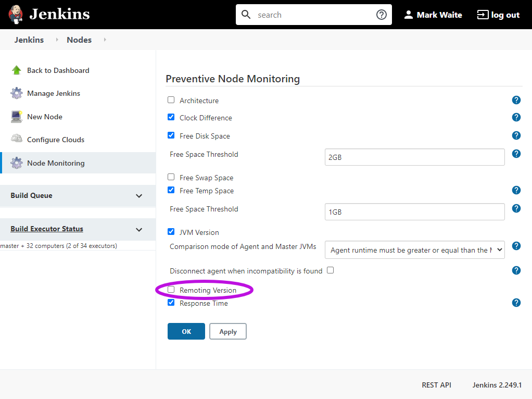
Task: Open help for Free Temp Space monitor
Action: (x=516, y=190)
